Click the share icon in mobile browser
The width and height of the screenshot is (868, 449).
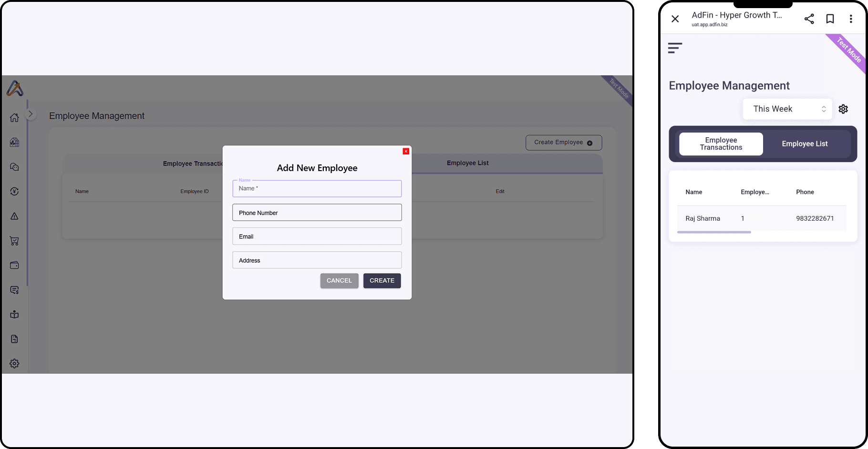click(x=809, y=19)
